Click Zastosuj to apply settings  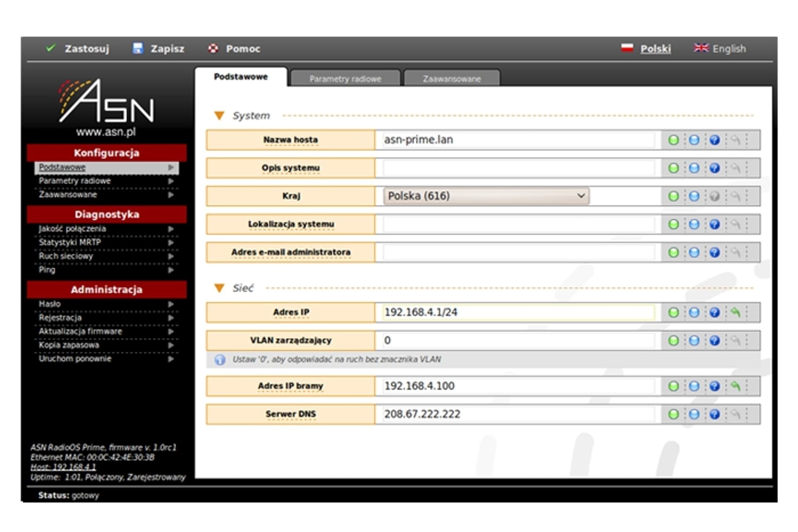[77, 49]
